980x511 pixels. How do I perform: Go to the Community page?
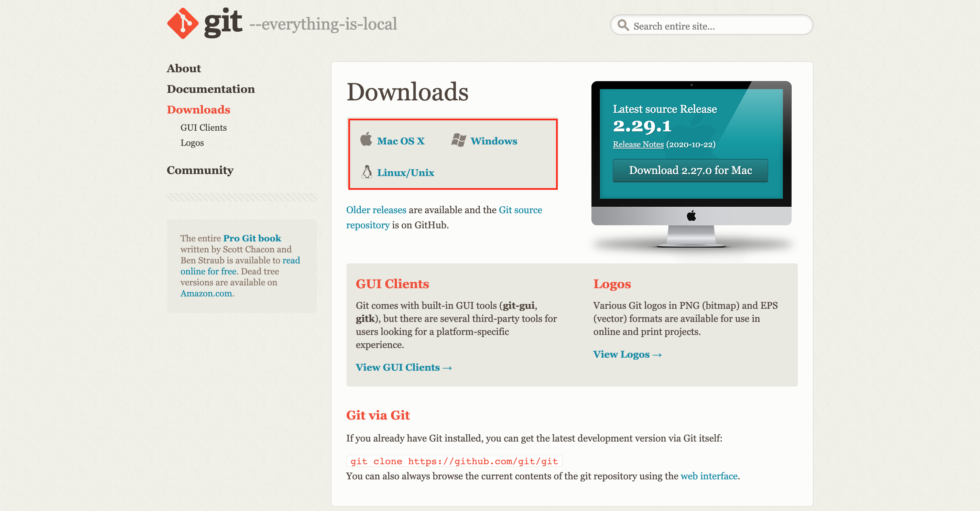coord(200,170)
